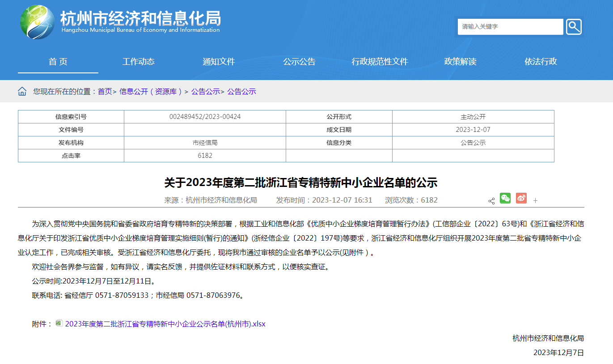613x364 pixels.
Task: Click the last 公告公示 breadcrumb link
Action: [x=241, y=91]
